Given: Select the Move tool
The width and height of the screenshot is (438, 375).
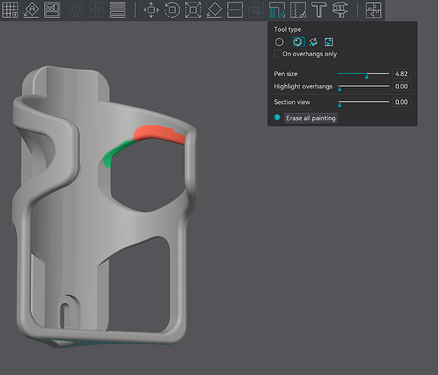Looking at the screenshot, I should coord(151,10).
